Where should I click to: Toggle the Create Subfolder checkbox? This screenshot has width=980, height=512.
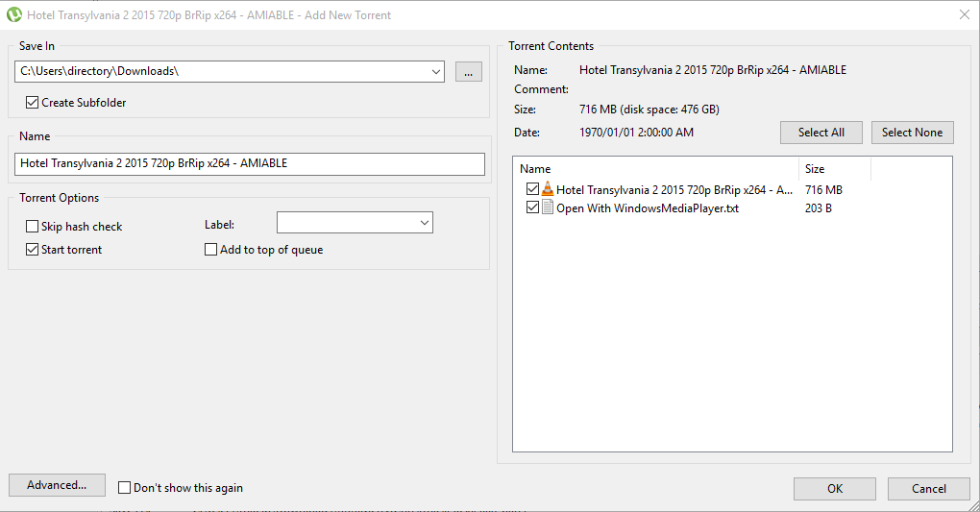click(x=32, y=102)
